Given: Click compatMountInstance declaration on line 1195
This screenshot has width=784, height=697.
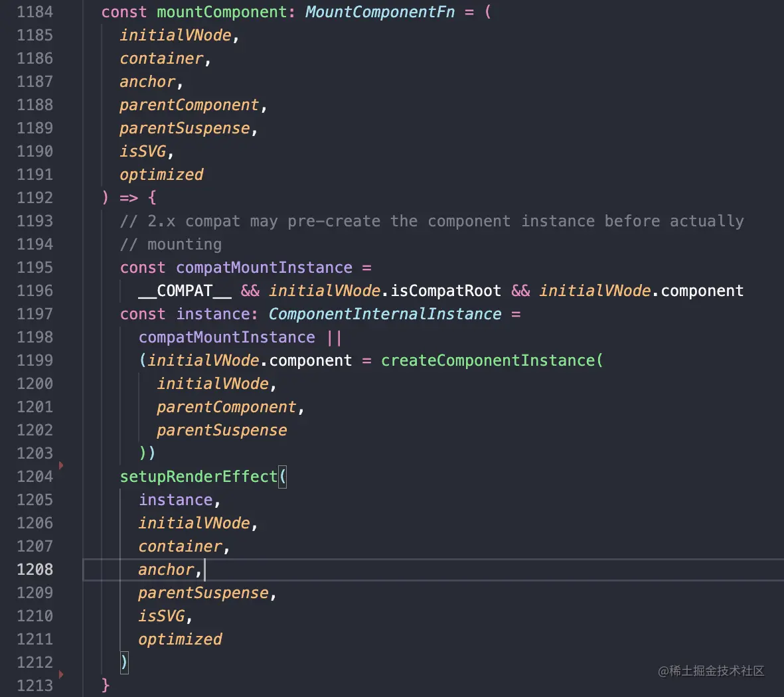Looking at the screenshot, I should pyautogui.click(x=264, y=268).
